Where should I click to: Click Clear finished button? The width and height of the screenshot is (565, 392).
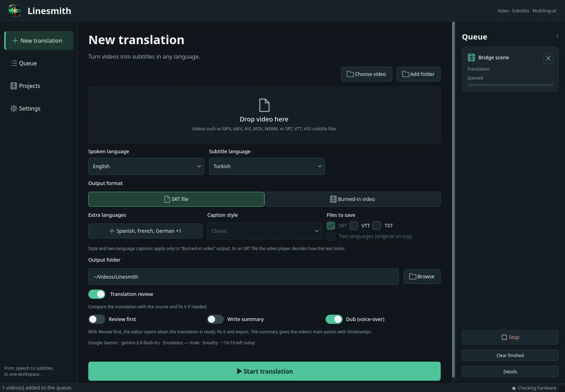[x=510, y=355]
